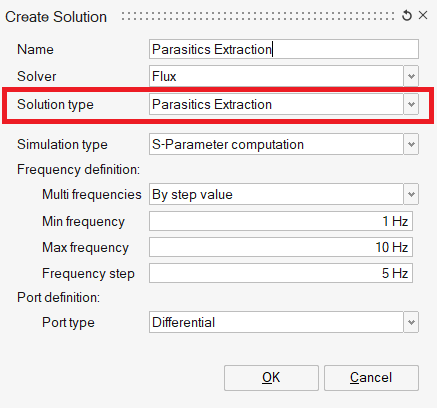
Task: Open the Solution type dropdown arrow
Action: [411, 104]
